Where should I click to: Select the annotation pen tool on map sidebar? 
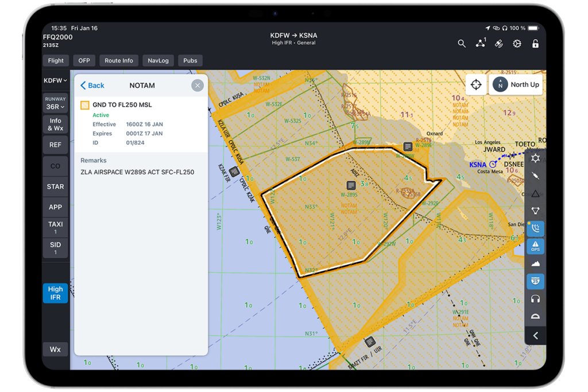pos(535,176)
